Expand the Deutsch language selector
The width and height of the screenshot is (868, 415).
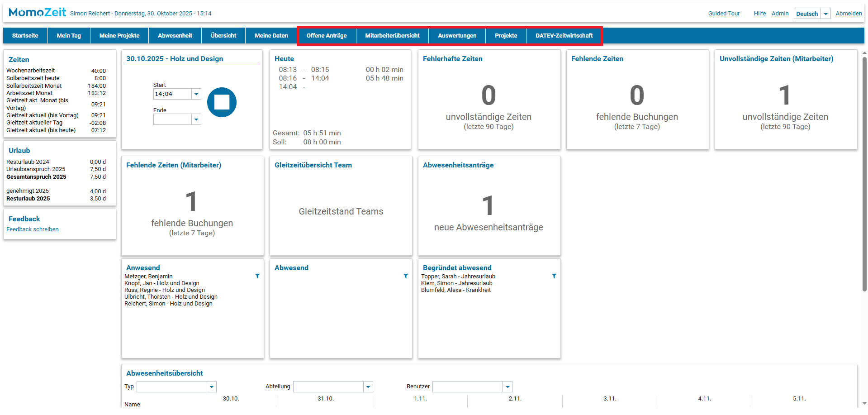(825, 14)
